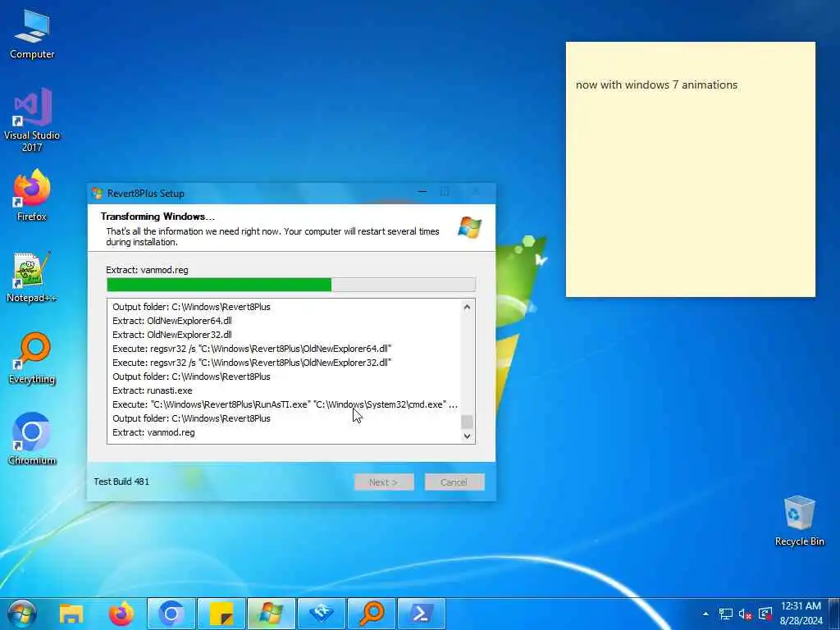This screenshot has height=630, width=840.
Task: Select log line 'Extract: OldNewExplorer64.dll'
Action: (x=172, y=321)
